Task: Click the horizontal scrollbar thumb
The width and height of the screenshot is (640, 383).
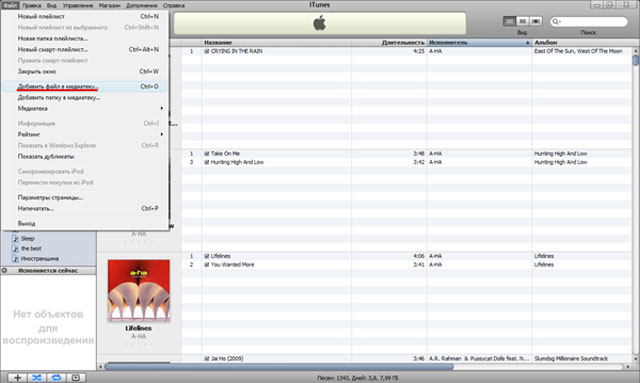Action: point(279,367)
